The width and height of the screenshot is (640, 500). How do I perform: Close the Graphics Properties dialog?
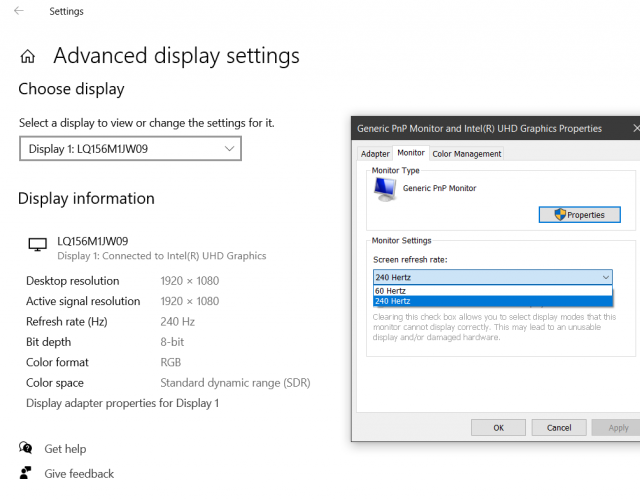point(635,128)
